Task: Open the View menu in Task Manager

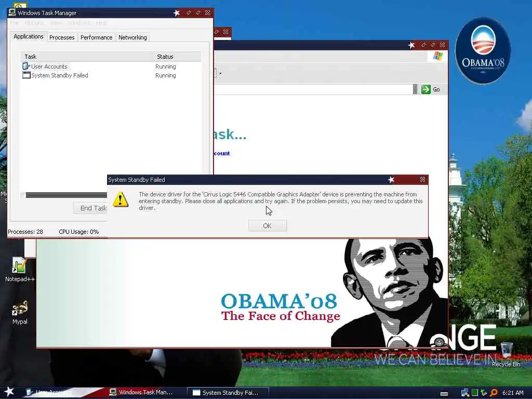Action: coord(56,23)
